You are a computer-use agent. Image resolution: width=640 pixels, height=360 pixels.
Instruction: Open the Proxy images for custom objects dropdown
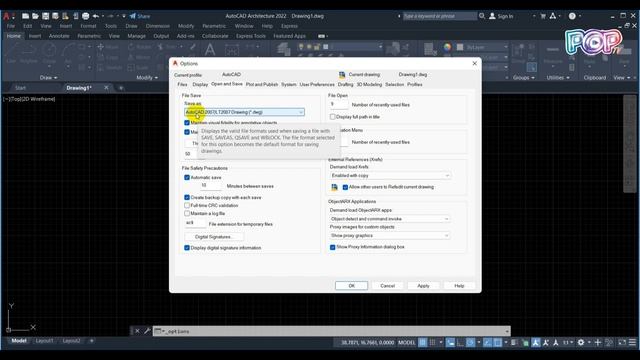390,236
